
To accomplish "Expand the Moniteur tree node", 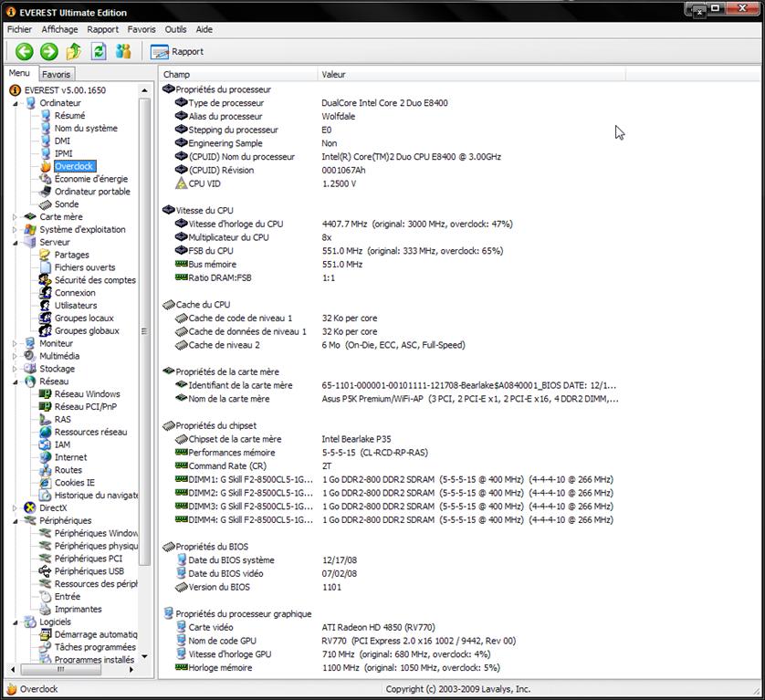I will click(x=16, y=343).
